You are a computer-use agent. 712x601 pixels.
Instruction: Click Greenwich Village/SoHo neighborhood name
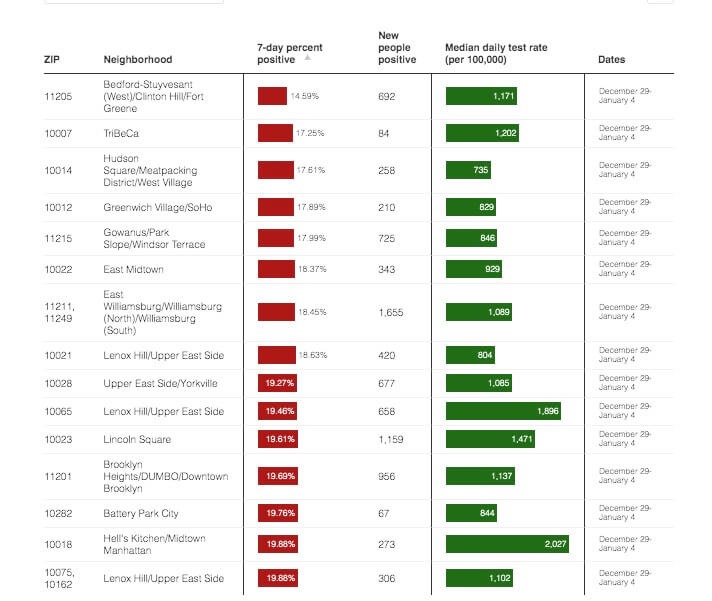coord(158,208)
